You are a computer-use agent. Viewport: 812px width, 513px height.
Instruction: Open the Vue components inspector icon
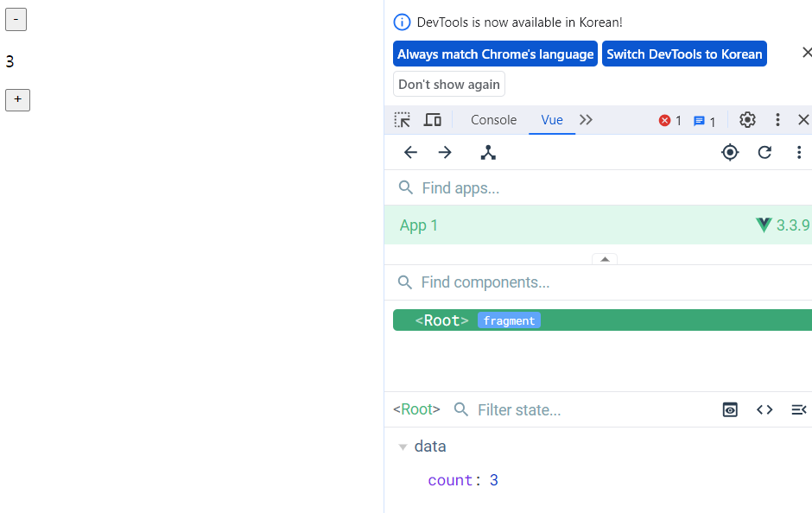coord(488,152)
